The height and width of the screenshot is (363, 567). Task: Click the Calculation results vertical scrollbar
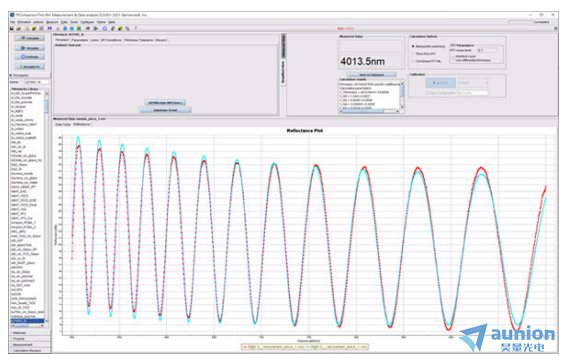[402, 96]
